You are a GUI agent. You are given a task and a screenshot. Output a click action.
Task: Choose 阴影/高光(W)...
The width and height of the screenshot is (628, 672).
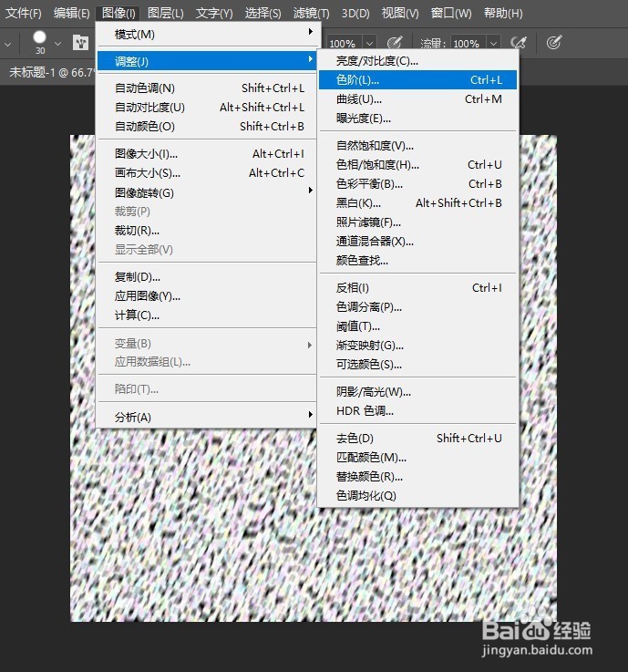click(x=417, y=392)
